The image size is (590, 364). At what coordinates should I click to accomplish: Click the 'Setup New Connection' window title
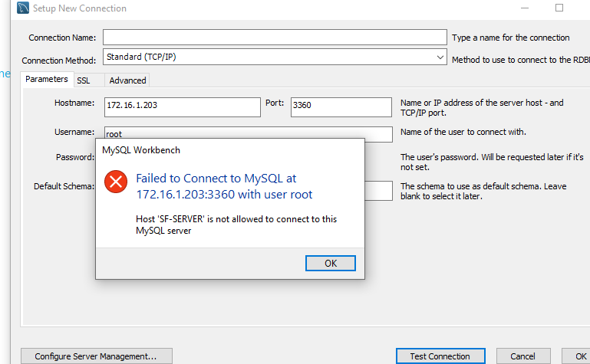click(79, 8)
